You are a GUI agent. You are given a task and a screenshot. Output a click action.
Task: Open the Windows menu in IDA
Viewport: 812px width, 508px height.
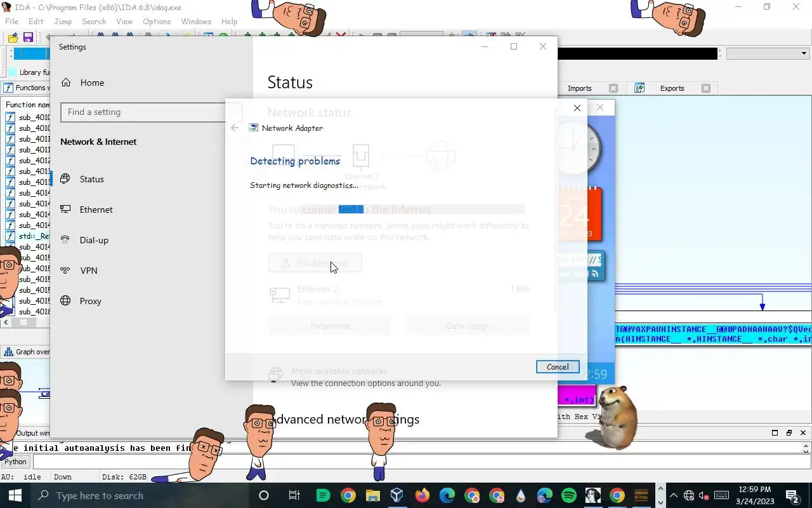(x=196, y=21)
